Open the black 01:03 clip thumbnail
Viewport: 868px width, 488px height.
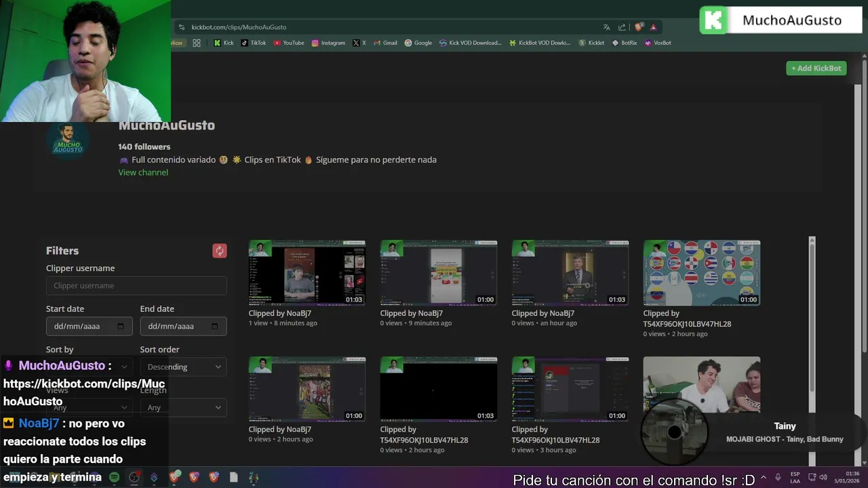pos(439,389)
